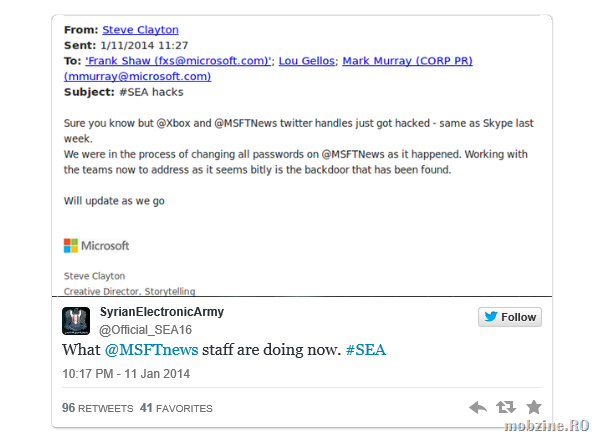Viewport: 595px width, 437px height.
Task: Click the #SEA hashtag in the tweet
Action: [366, 350]
